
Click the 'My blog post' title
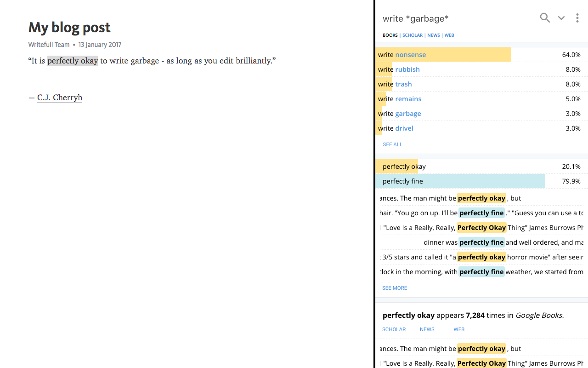pos(69,28)
